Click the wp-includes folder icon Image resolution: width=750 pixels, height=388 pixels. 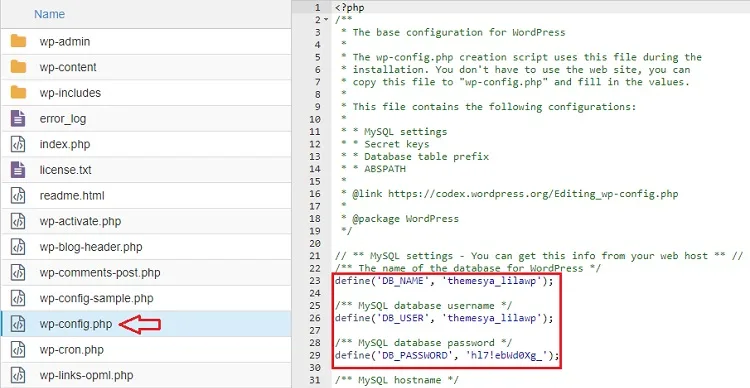tap(18, 92)
